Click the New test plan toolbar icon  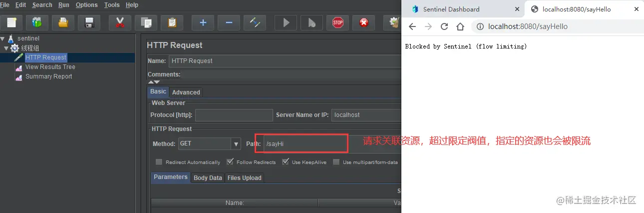click(12, 22)
